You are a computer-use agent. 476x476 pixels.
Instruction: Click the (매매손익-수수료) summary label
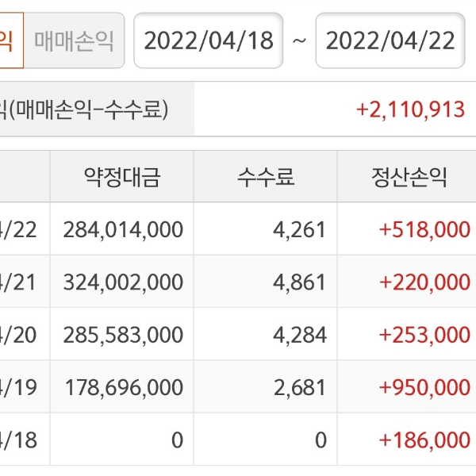87,109
